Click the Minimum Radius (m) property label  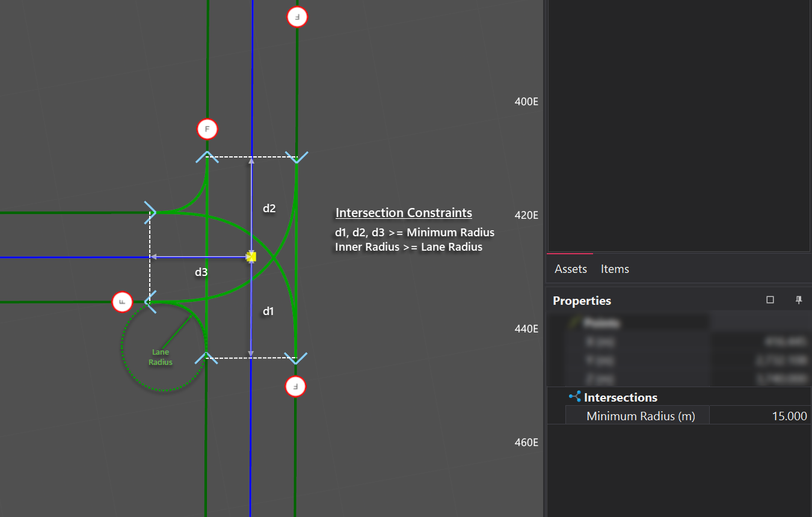640,416
